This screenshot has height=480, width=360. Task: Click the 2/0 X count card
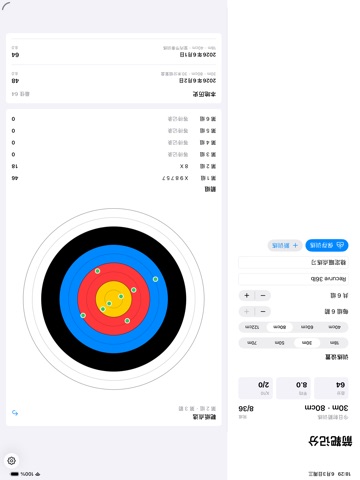click(256, 388)
